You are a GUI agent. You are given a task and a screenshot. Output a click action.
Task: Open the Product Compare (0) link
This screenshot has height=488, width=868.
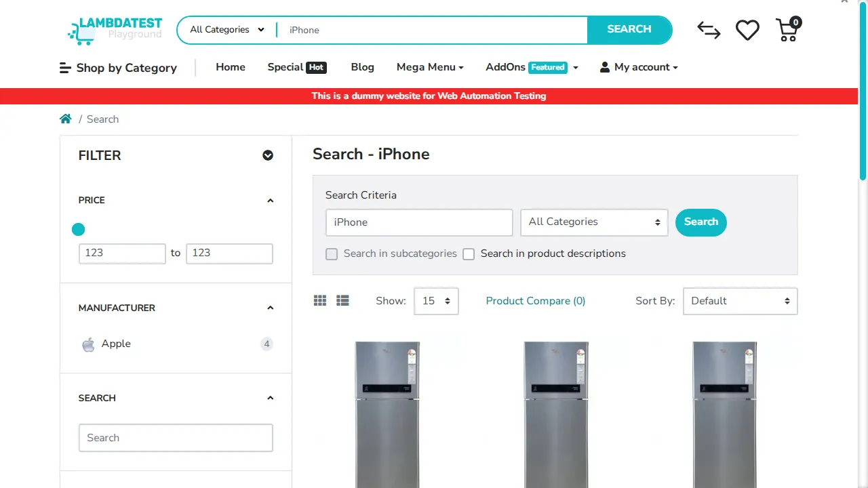coord(536,301)
